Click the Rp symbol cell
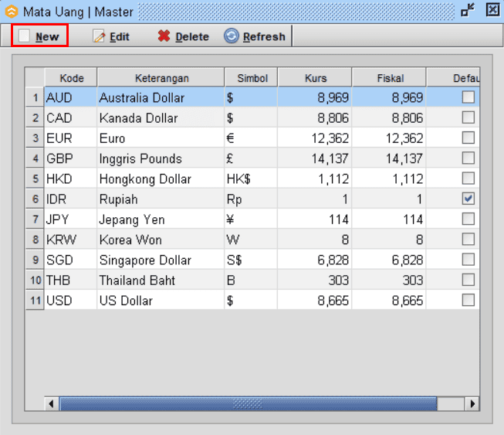Viewport: 504px width, 435px height. click(251, 199)
